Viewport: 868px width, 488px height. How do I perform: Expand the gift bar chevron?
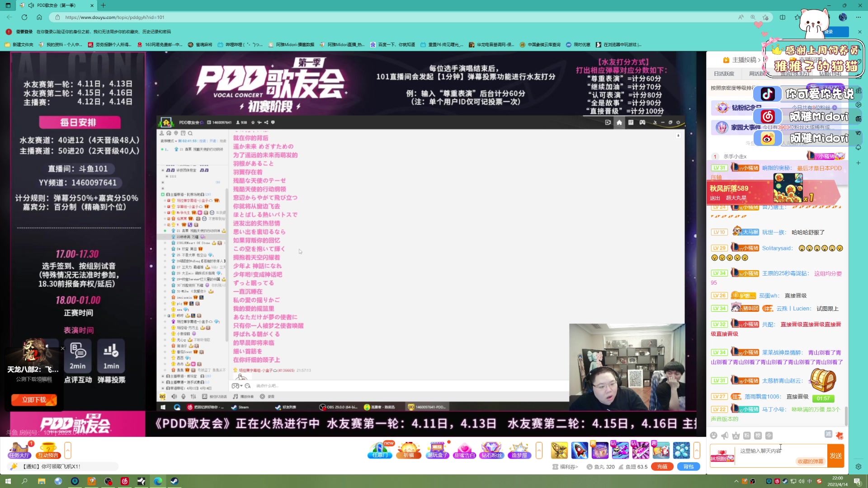click(539, 450)
